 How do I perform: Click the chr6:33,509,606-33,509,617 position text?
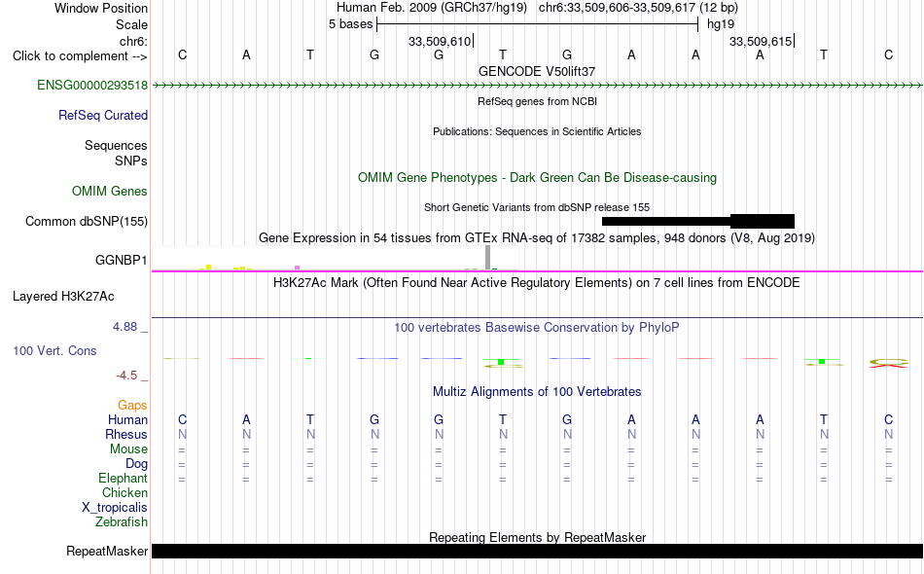coord(638,8)
